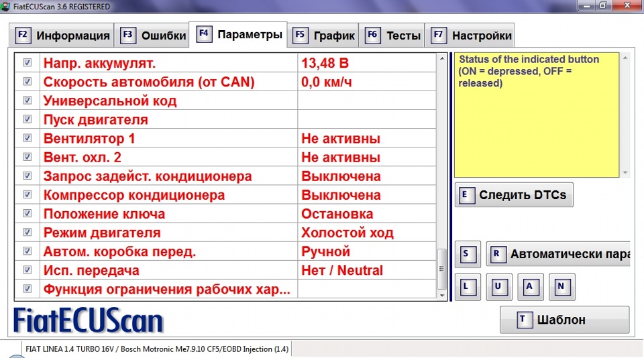This screenshot has height=358, width=644.
Task: Uncheck the Пуск двигателя checkbox
Action: click(x=27, y=119)
